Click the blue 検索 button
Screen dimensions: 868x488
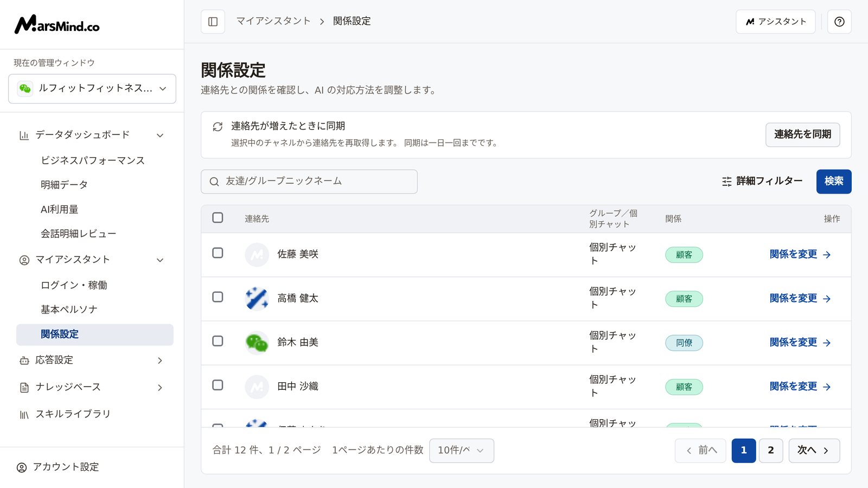point(834,181)
